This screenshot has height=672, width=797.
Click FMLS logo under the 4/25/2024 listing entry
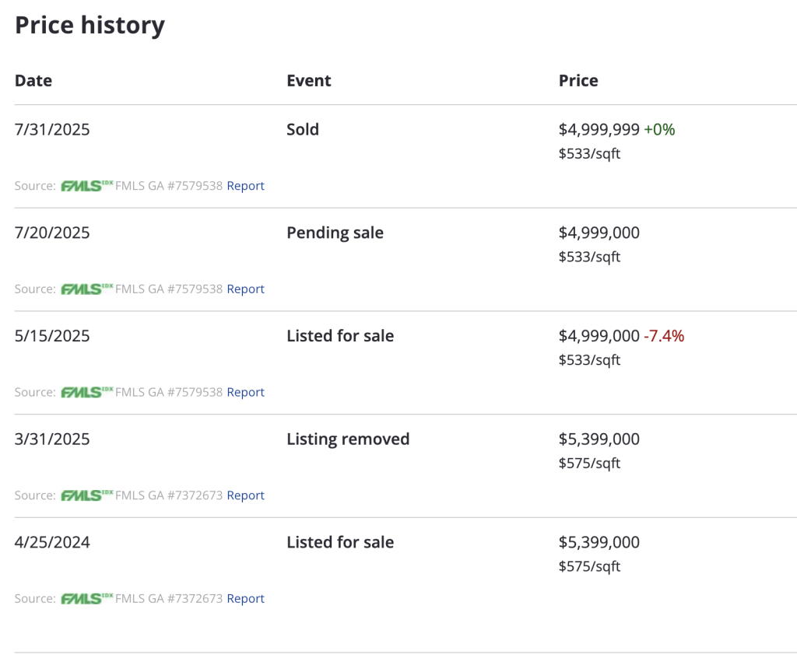(86, 599)
